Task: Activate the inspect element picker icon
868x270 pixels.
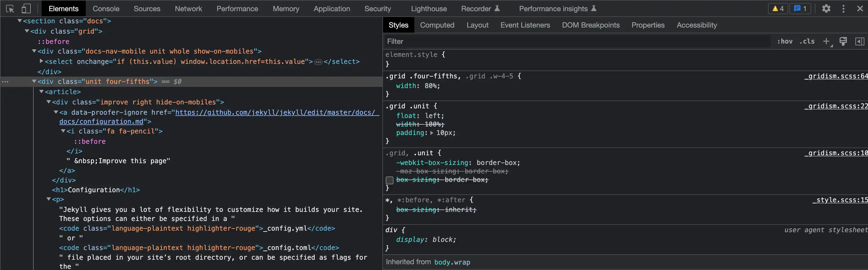Action: [10, 9]
